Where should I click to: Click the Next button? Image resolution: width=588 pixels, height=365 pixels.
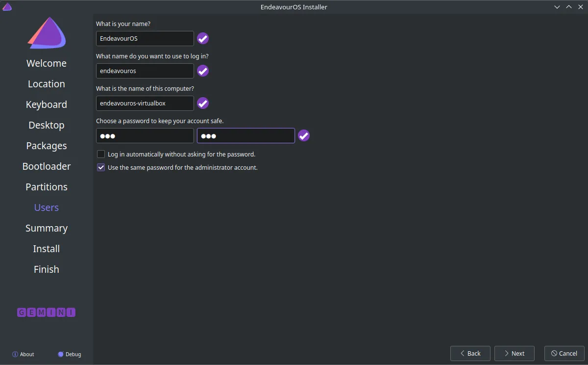(x=514, y=353)
